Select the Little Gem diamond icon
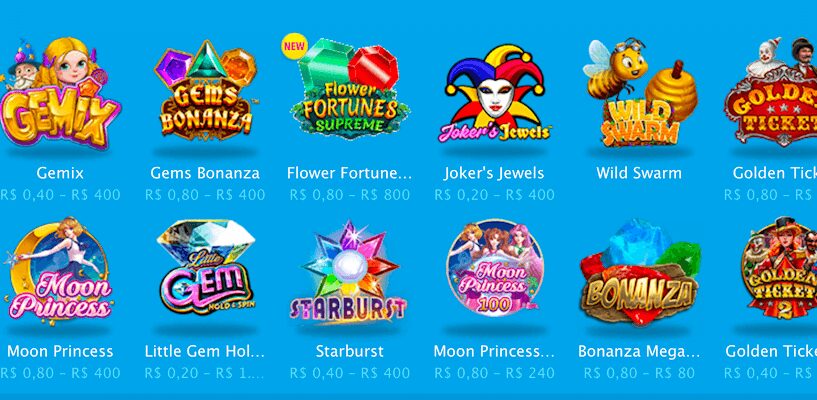The width and height of the screenshot is (817, 400). pos(206,268)
